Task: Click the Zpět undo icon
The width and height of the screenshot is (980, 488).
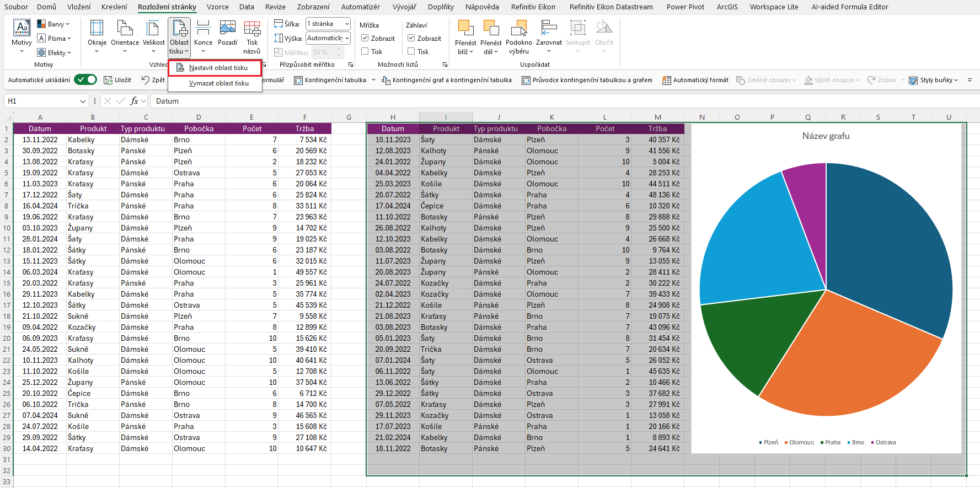Action: coord(146,80)
